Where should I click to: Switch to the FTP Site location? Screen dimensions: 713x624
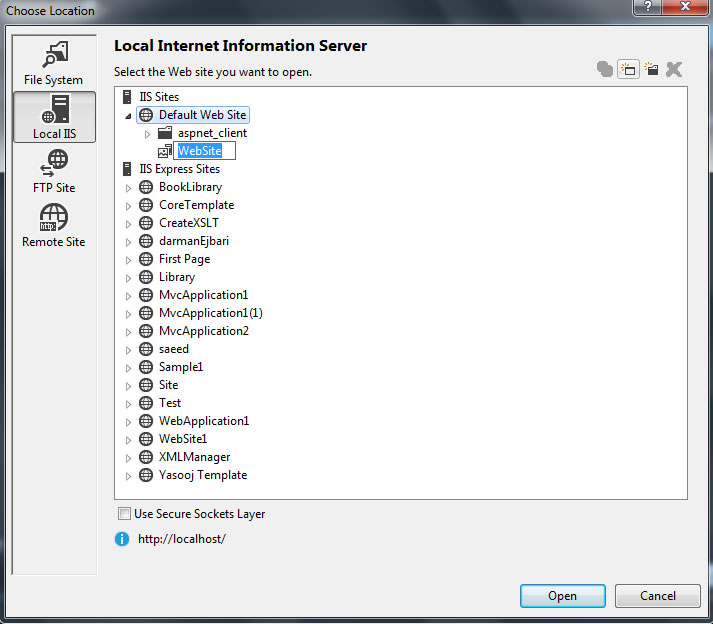coord(54,171)
